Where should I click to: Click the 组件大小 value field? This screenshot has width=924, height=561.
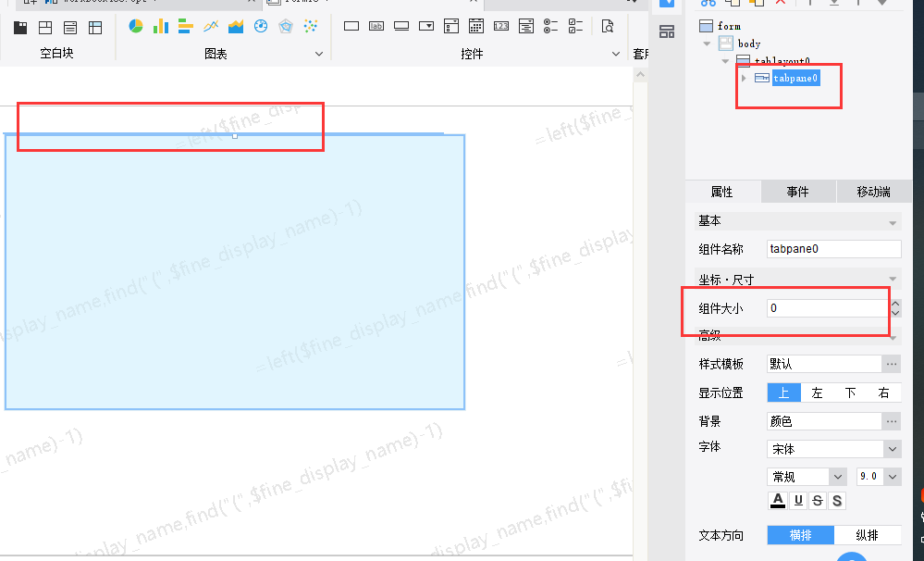tap(828, 308)
